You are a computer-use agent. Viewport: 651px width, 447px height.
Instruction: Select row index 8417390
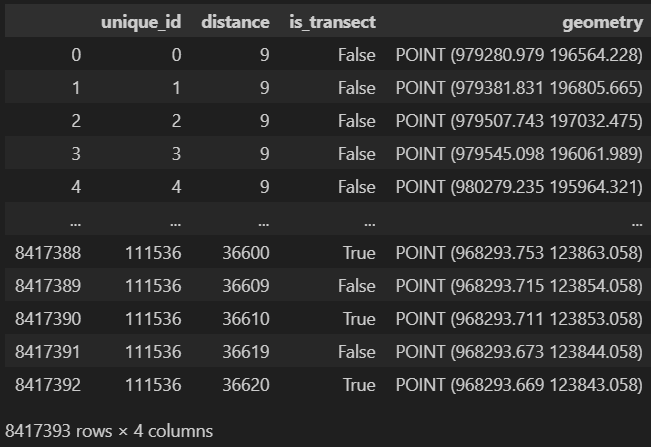tap(48, 319)
